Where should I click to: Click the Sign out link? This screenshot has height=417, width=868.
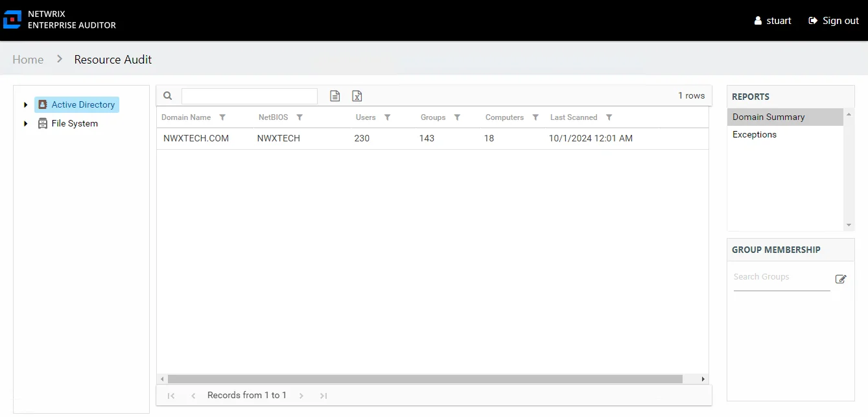tap(834, 21)
